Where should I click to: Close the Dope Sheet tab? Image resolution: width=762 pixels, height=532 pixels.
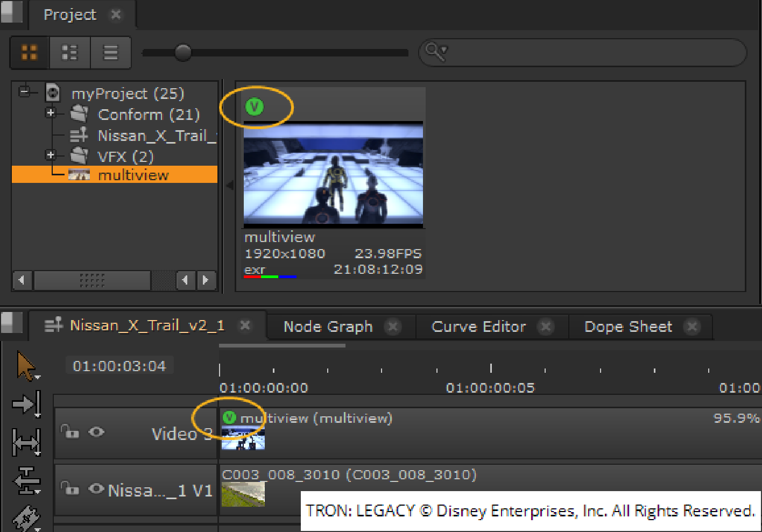693,327
